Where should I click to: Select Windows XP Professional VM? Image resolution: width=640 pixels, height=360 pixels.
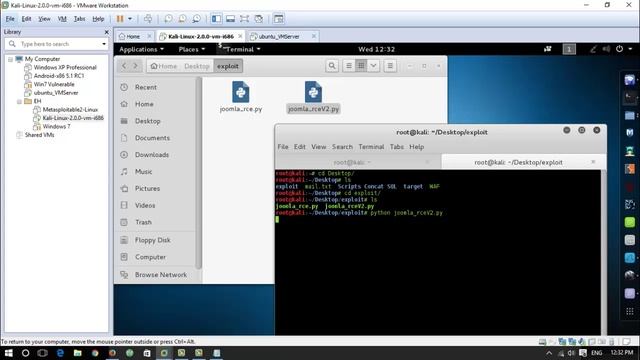coord(65,67)
